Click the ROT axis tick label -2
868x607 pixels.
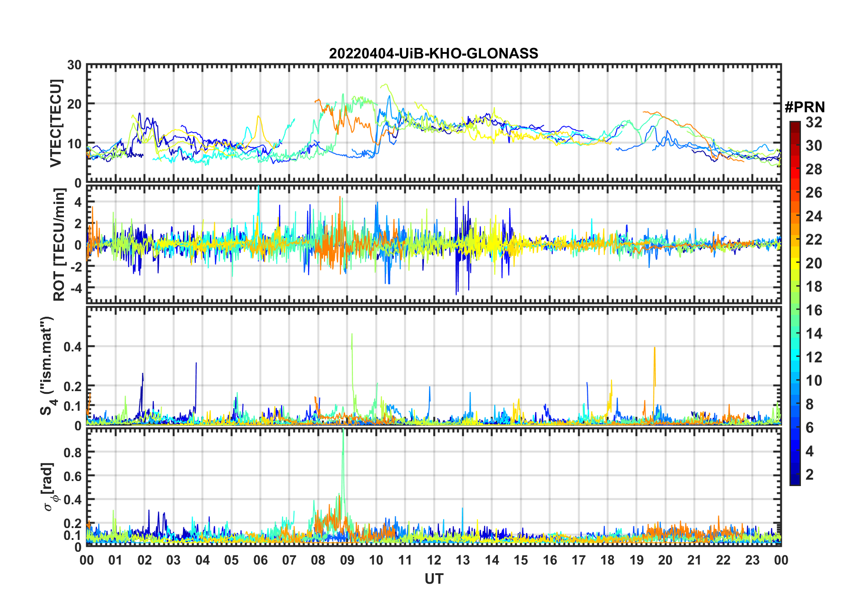[75, 267]
